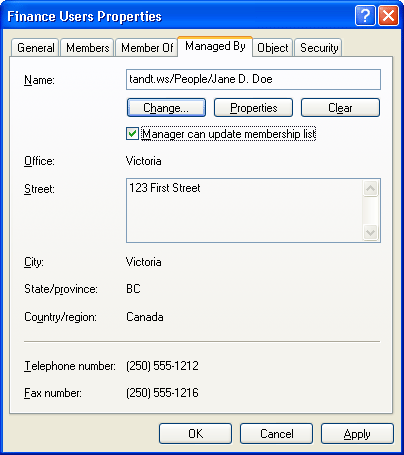Open the Object tab
Screen dimensions: 404x455
(x=273, y=48)
